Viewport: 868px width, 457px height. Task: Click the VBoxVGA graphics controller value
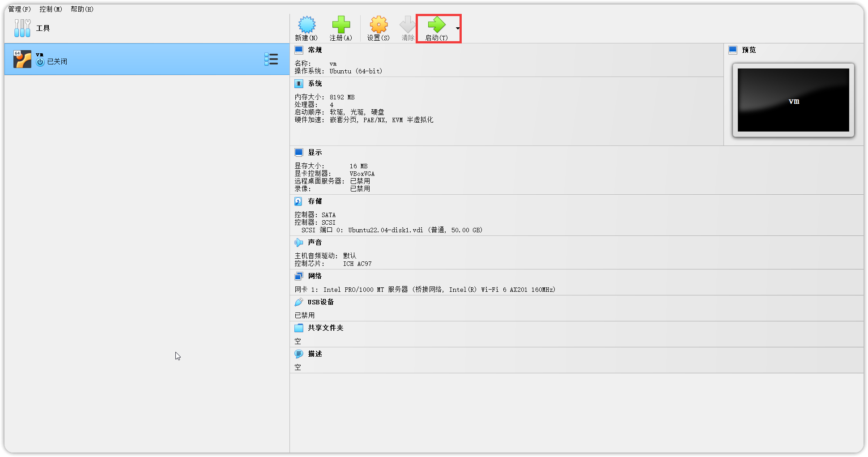[x=362, y=174]
